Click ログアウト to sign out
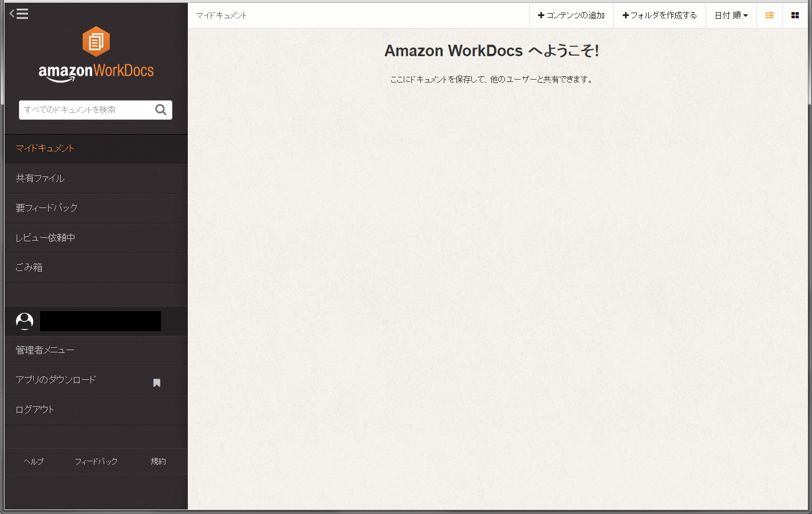This screenshot has width=812, height=514. tap(96, 410)
